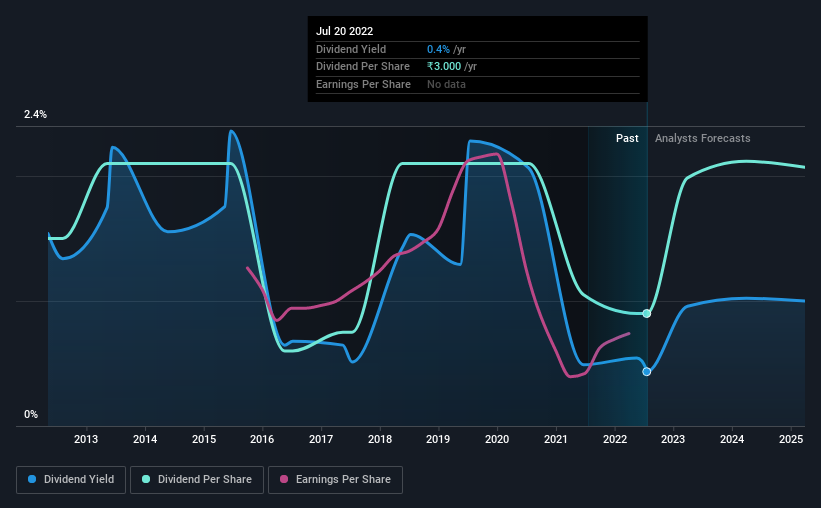Click the 2025 x-axis label
Viewport: 821px width, 508px height.
coord(791,439)
